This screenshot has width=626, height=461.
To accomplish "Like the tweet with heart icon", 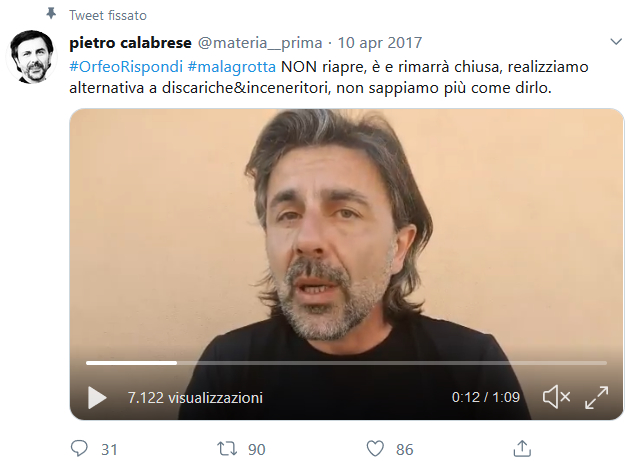I will click(375, 449).
